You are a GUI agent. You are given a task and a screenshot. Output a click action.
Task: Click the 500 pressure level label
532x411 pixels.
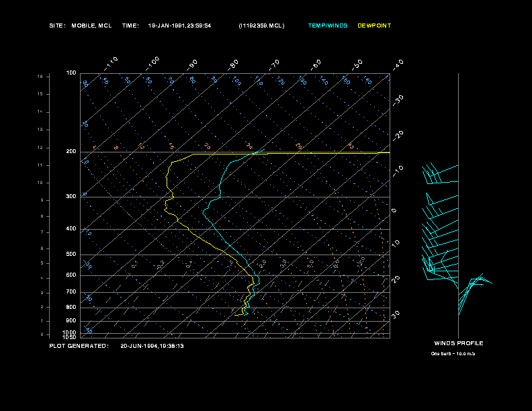(x=71, y=255)
